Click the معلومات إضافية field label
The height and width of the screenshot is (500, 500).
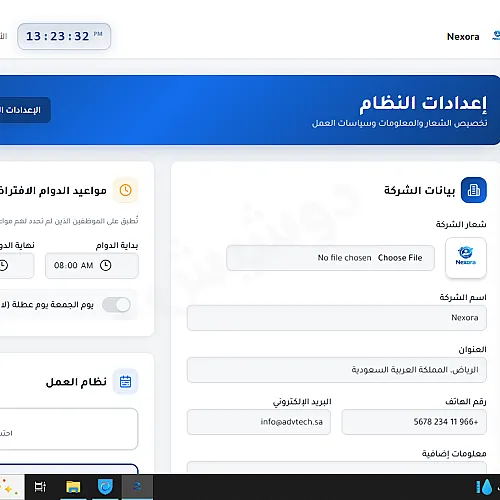point(454,454)
